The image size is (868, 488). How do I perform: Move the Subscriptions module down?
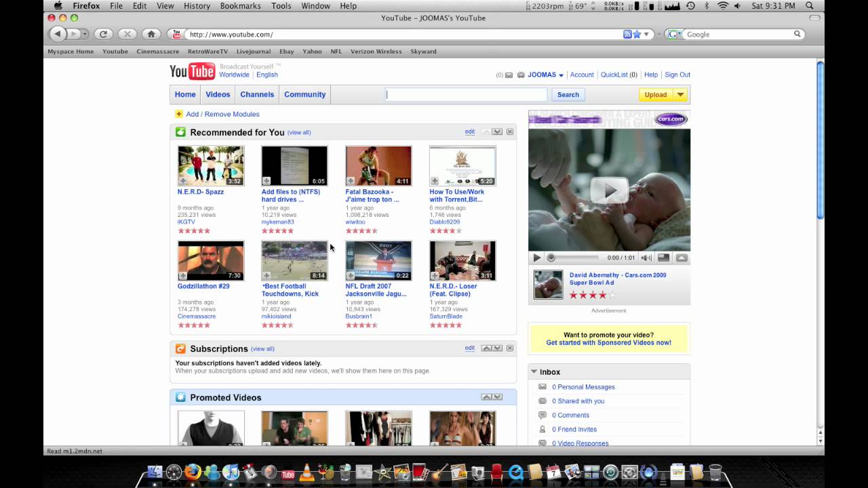(497, 348)
